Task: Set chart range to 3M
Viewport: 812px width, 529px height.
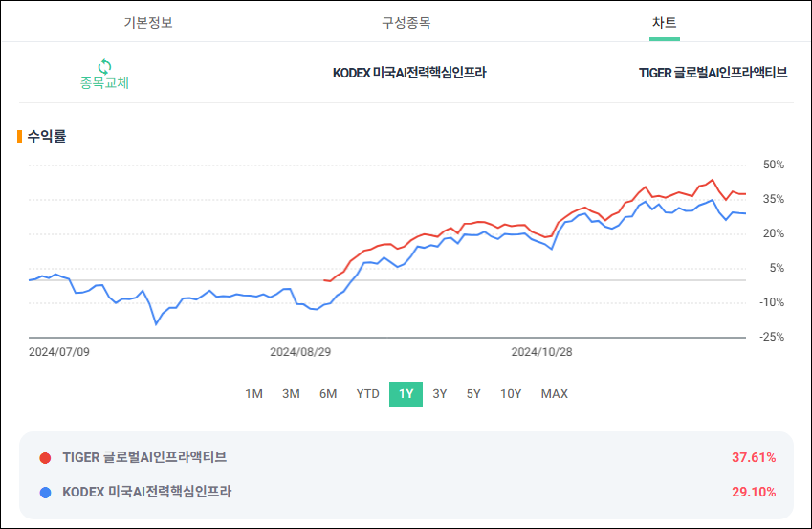Action: pos(291,394)
